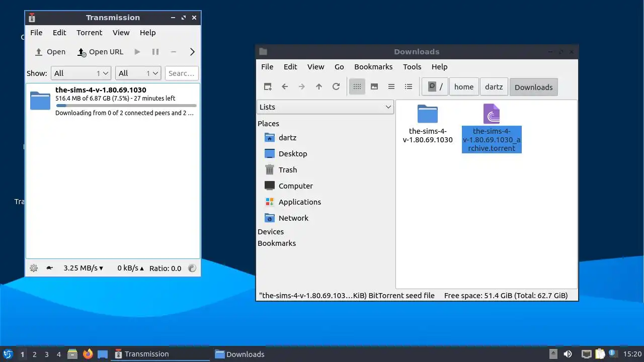Viewport: 644px width, 362px height.
Task: Focus the Transmission search field
Action: click(x=182, y=73)
